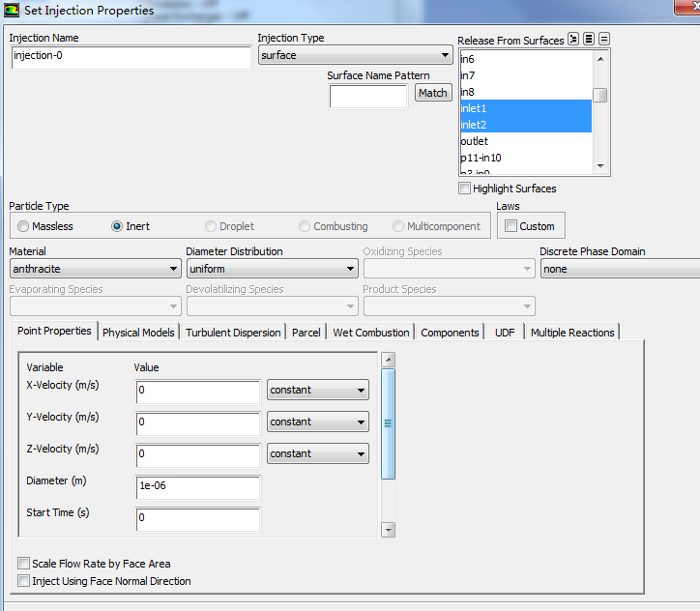Screen dimensions: 700x611
Task: Click the Surface Name Pattern field
Action: pyautogui.click(x=368, y=97)
